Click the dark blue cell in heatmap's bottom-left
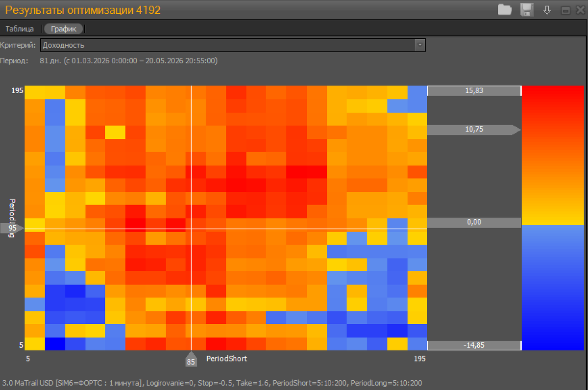Viewport: 588px width, 390px height. [55, 344]
